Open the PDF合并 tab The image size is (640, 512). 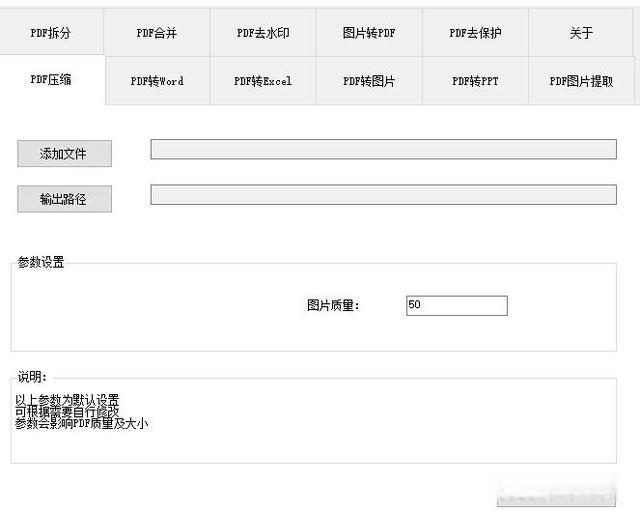(156, 33)
